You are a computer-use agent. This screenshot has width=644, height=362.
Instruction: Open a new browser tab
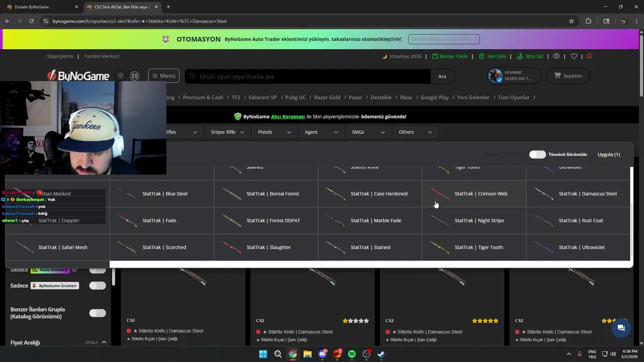pyautogui.click(x=168, y=7)
